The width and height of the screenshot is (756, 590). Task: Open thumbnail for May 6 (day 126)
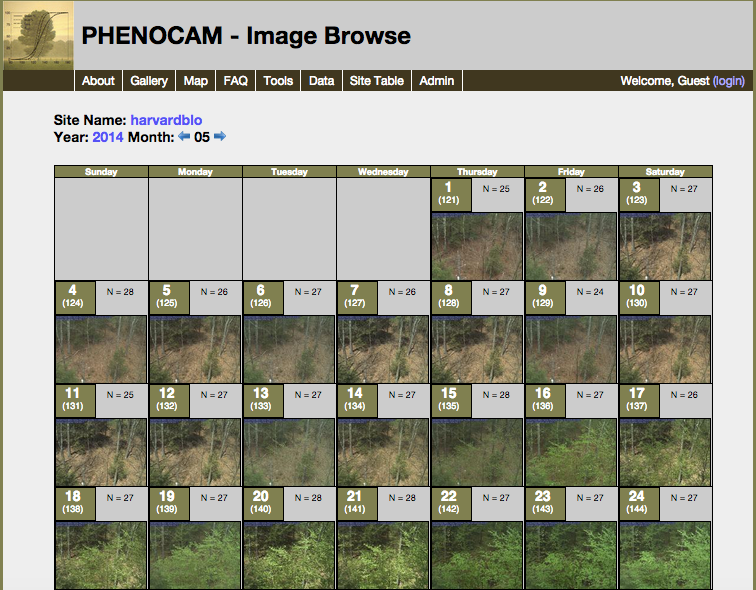(289, 349)
